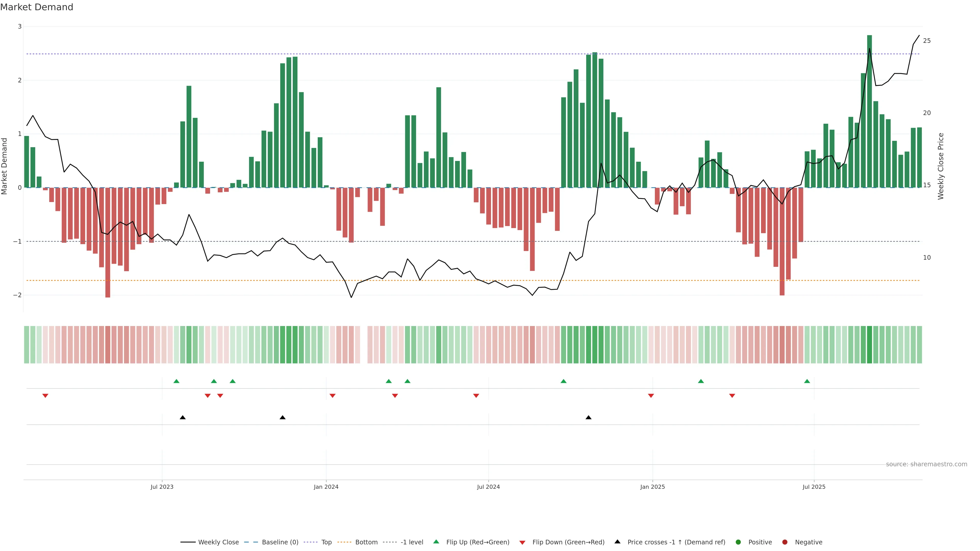980x551 pixels.
Task: Click first green flip-up marker after Jul 2023
Action: tap(176, 381)
